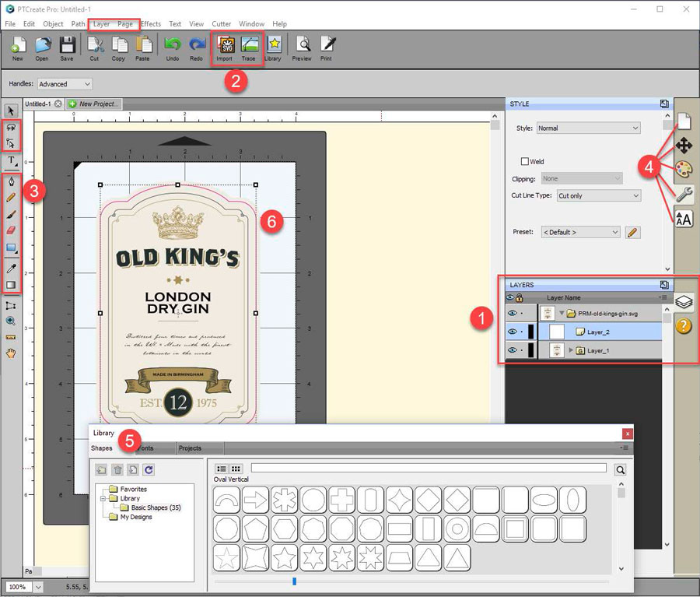Click the Library search button
The image size is (700, 597).
pyautogui.click(x=620, y=469)
